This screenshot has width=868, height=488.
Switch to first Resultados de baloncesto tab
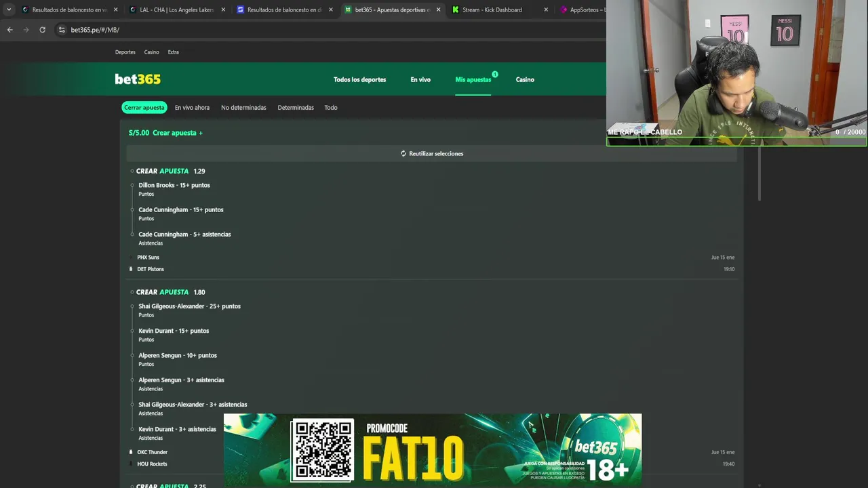(x=69, y=9)
